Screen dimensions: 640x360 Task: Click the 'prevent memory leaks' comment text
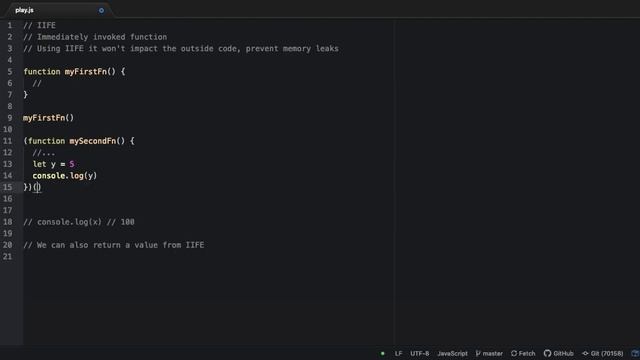[292, 49]
